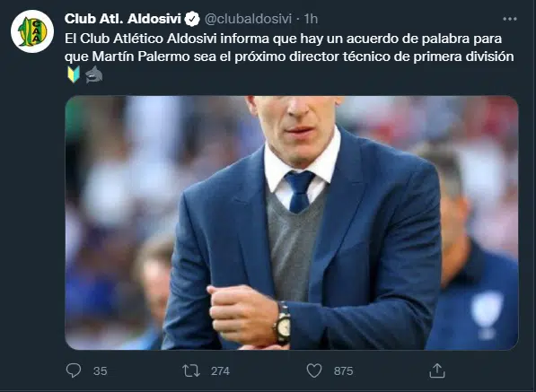Like the tweet with the heart icon
The width and height of the screenshot is (536, 392).
(314, 370)
